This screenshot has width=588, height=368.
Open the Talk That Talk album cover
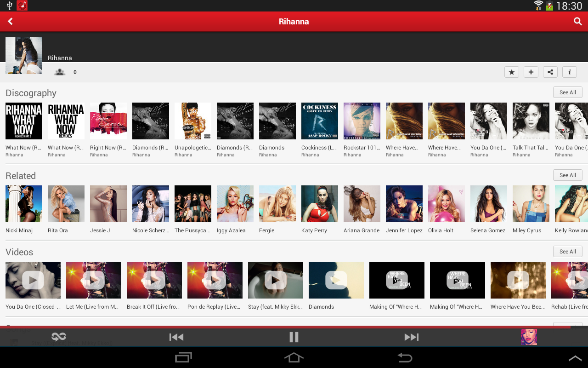tap(531, 121)
